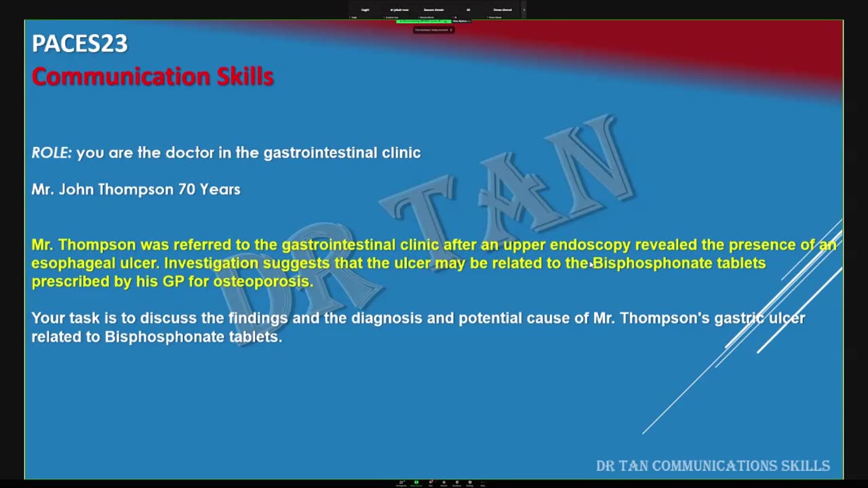Open Reactions in the meeting toolbar

pos(456,483)
